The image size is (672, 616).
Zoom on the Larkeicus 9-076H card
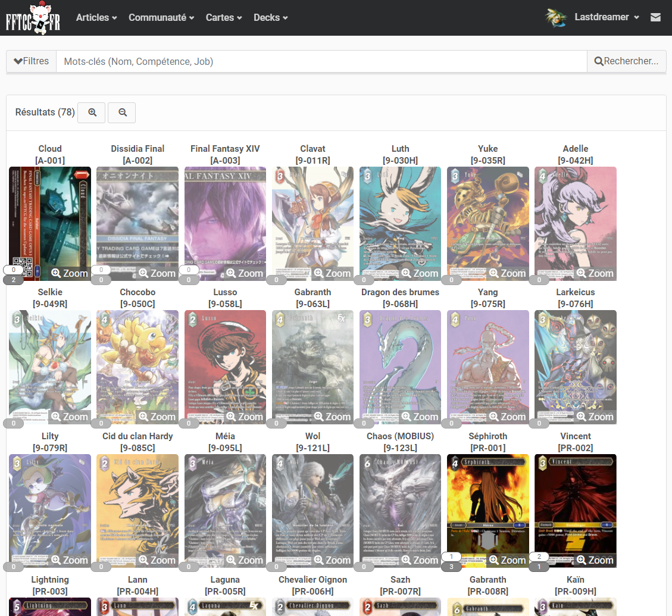[x=595, y=417]
